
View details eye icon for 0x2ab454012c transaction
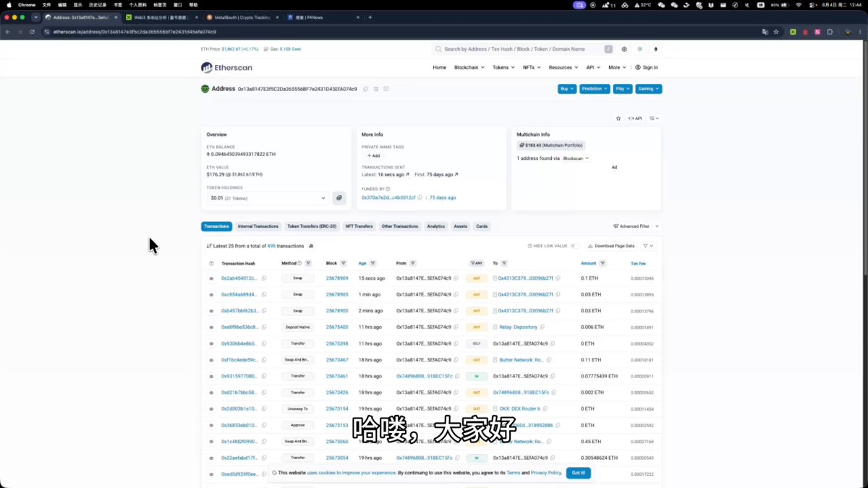(211, 278)
